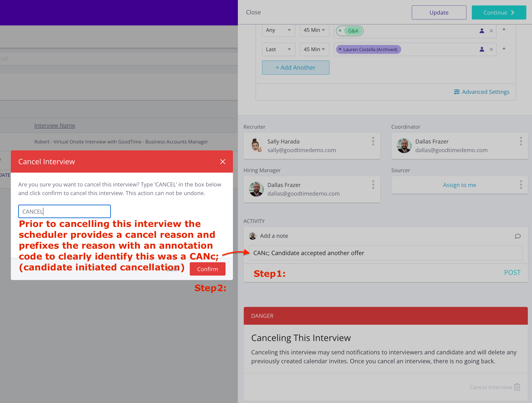Viewport: 532px width, 403px height.
Task: Click the kebab menu next to Assign to me
Action: tap(521, 184)
